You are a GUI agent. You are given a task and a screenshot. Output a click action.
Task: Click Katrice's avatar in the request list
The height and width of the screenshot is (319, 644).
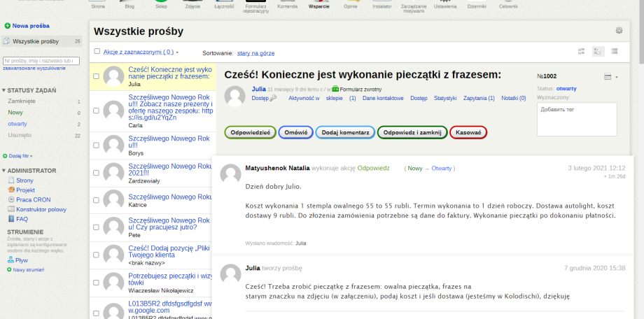[113, 200]
